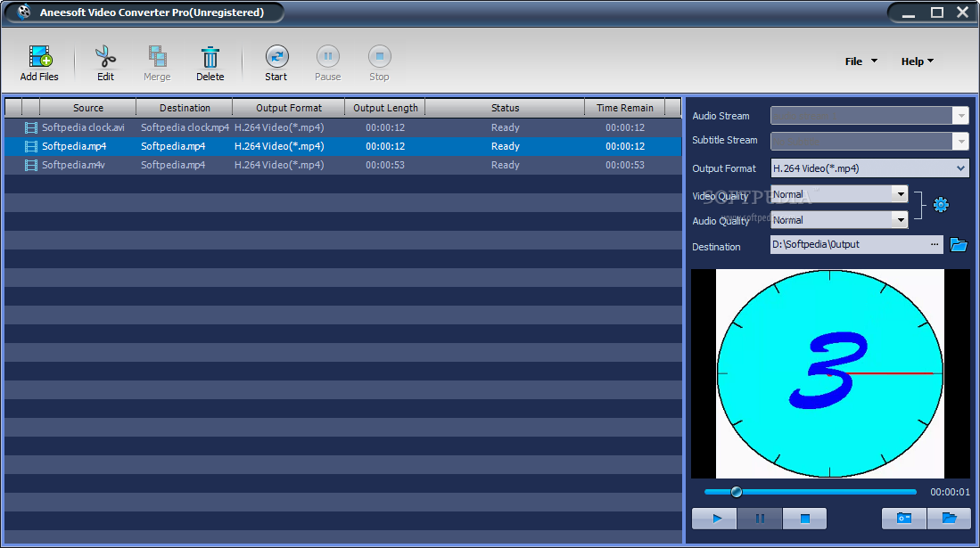
Task: Click Softpedia clock.mp4 destination cell
Action: click(x=185, y=127)
